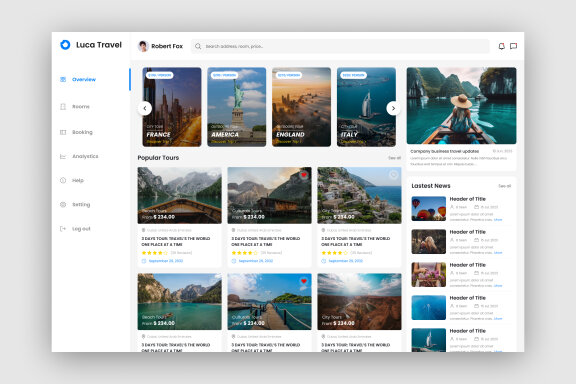Open the turquoise lake Beach Tours card image
Viewport: 576px width, 384px height.
click(x=180, y=302)
